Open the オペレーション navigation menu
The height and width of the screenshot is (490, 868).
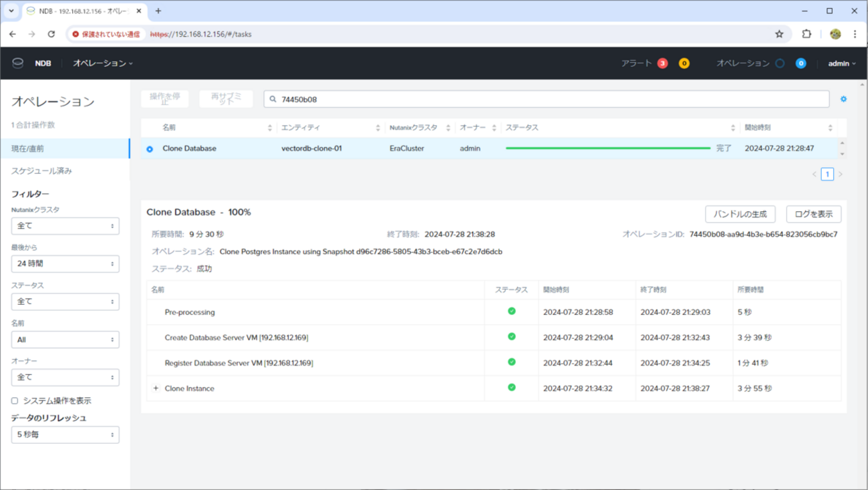click(102, 64)
